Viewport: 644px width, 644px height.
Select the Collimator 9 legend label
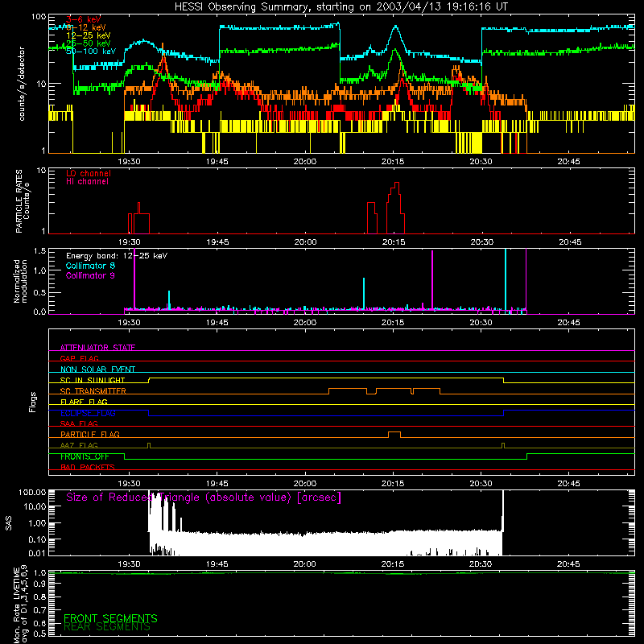point(90,275)
